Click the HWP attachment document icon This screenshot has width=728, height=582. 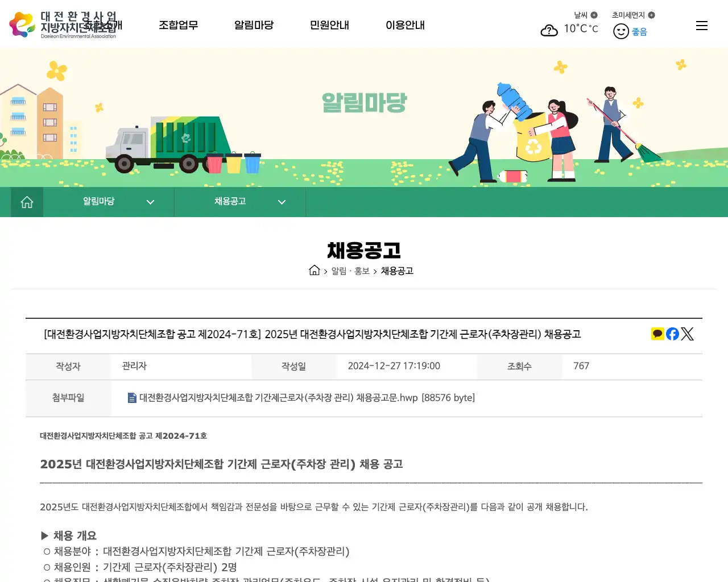131,397
